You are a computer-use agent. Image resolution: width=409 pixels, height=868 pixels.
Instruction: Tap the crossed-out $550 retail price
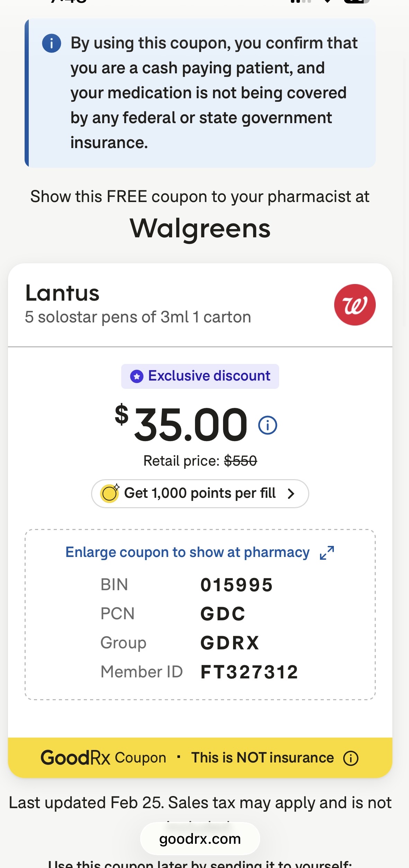coord(240,461)
